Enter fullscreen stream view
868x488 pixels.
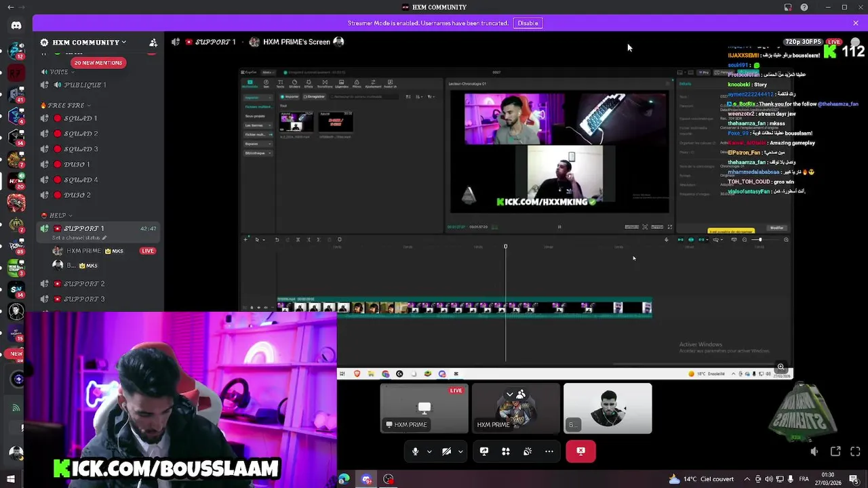pos(855,451)
